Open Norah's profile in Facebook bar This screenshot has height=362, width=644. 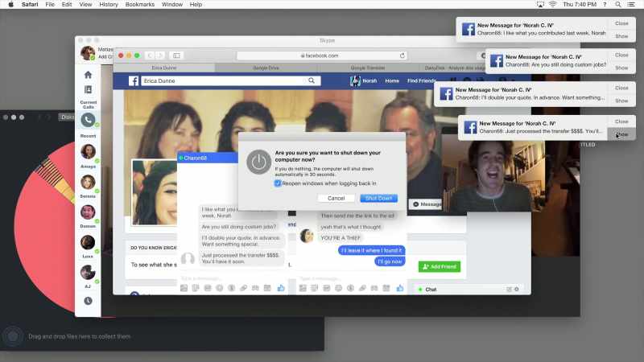pyautogui.click(x=364, y=81)
